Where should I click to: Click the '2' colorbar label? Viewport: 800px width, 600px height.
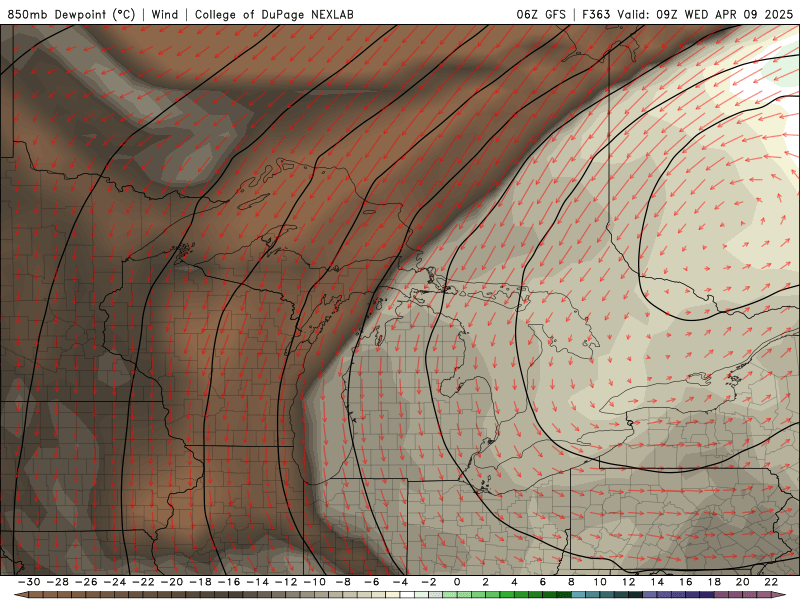click(485, 582)
